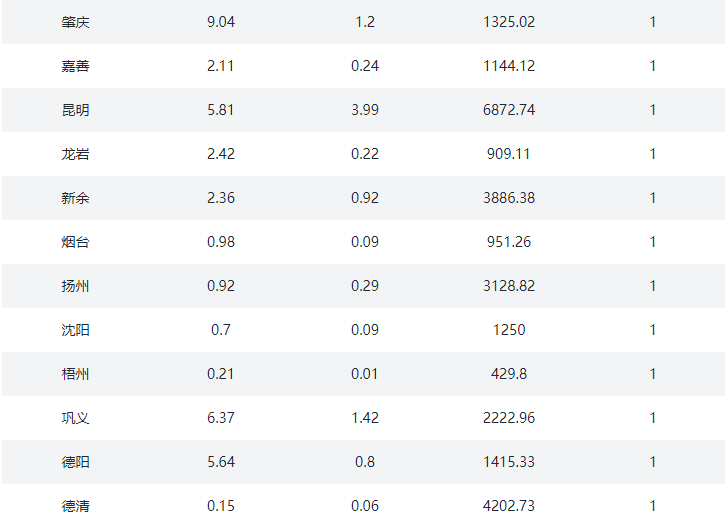Screen dimensions: 726x527
Task: Click the value 6872.74 in 昆明 row
Action: (x=509, y=110)
